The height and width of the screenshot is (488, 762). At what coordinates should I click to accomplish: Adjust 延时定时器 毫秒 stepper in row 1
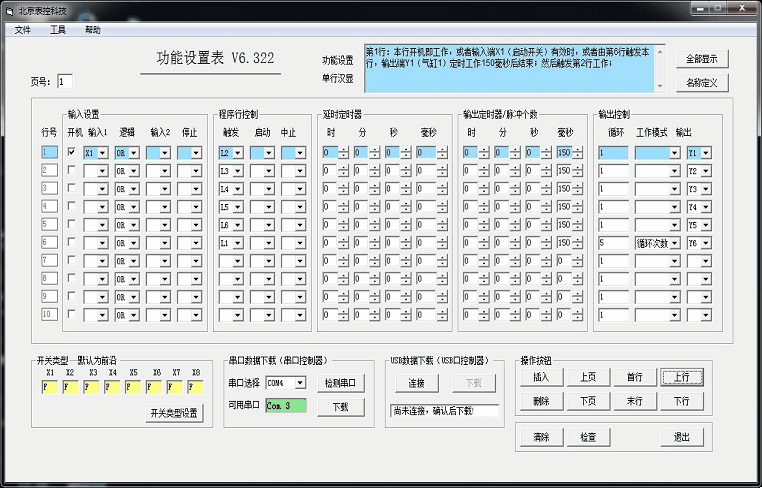pyautogui.click(x=442, y=153)
